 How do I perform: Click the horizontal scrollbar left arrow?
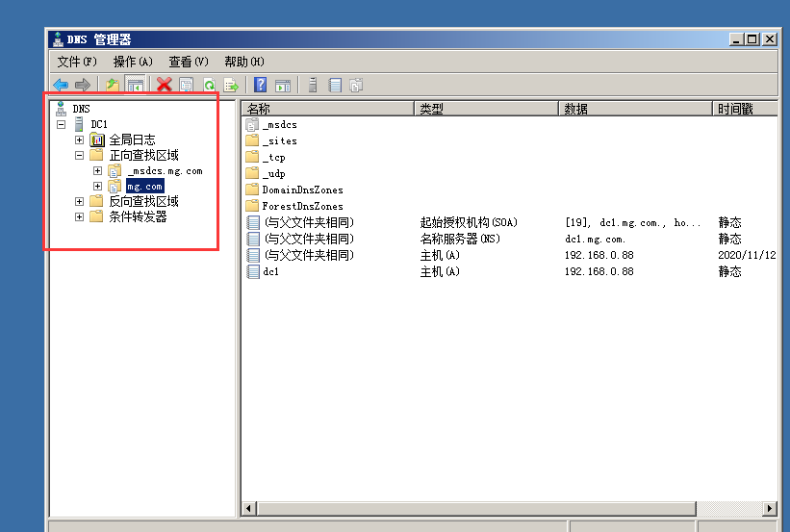(x=249, y=508)
